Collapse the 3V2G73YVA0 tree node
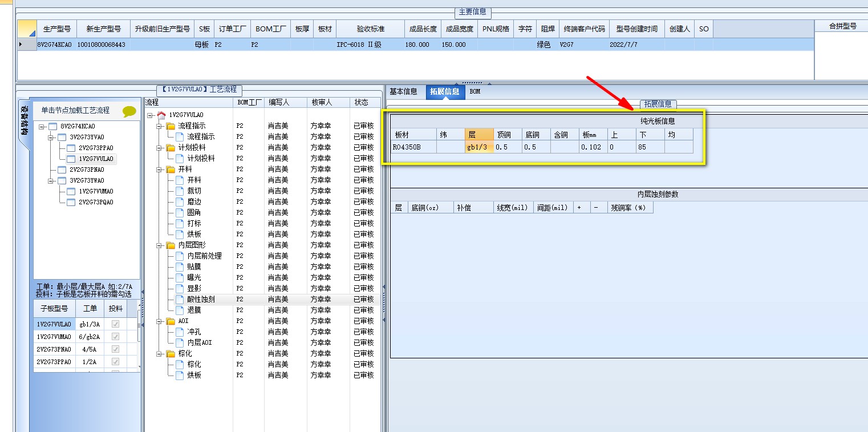The image size is (868, 432). (51, 138)
